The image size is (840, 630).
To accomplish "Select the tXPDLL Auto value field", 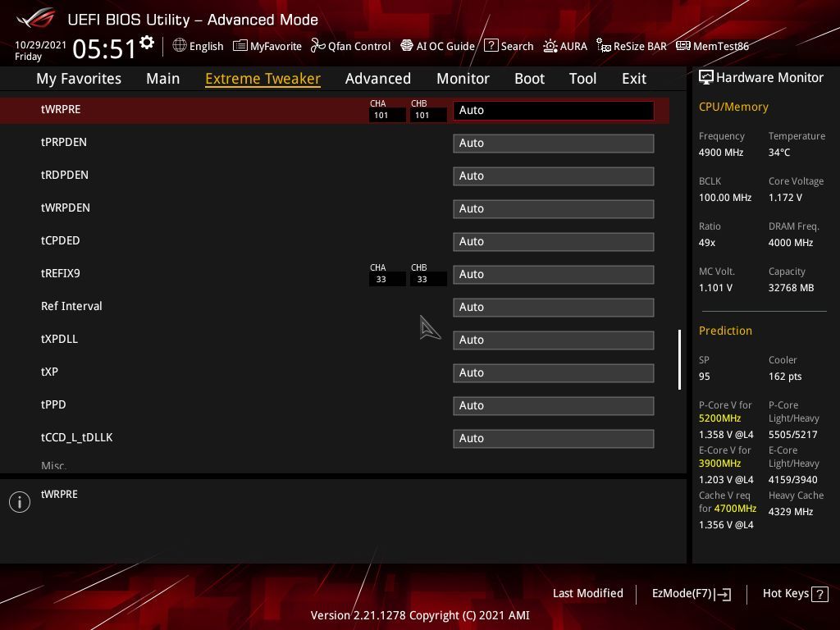I will point(554,340).
